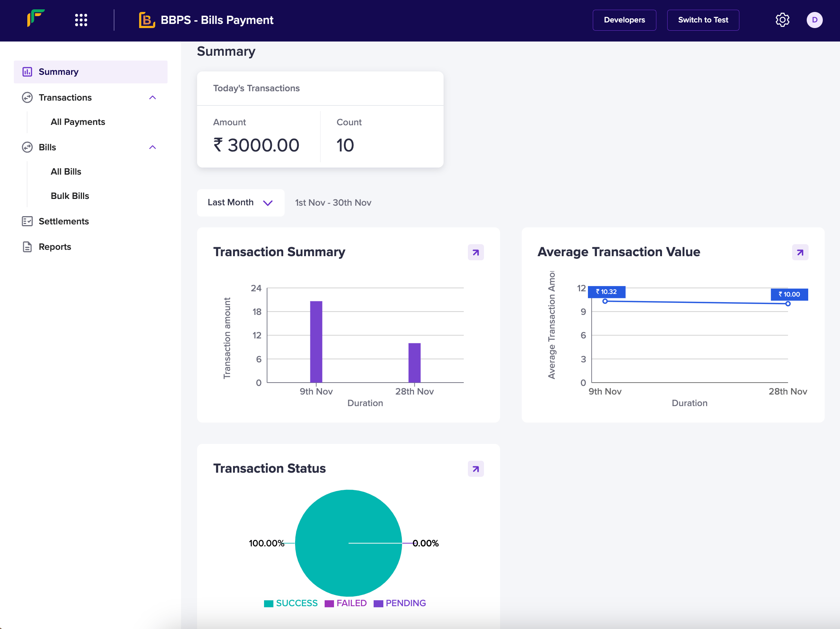Open All Payments page
Viewport: 840px width, 629px height.
click(x=78, y=122)
